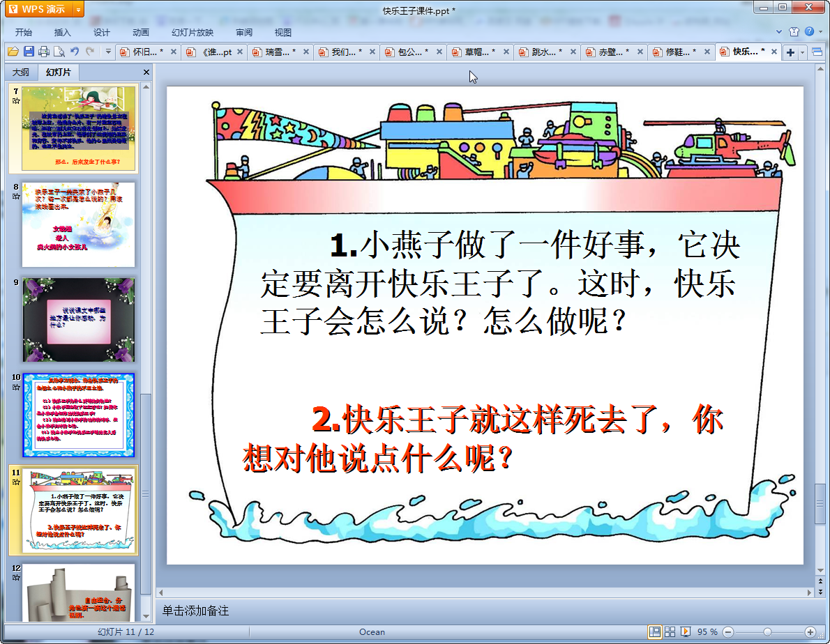
Task: Close the slide thumbnail panel
Action: 146,72
